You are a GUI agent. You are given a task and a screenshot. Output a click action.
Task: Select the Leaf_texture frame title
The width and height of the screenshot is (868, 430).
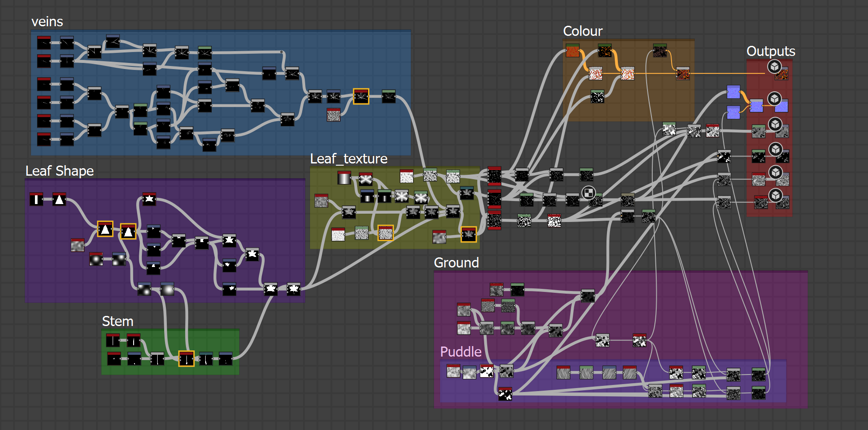click(x=348, y=159)
